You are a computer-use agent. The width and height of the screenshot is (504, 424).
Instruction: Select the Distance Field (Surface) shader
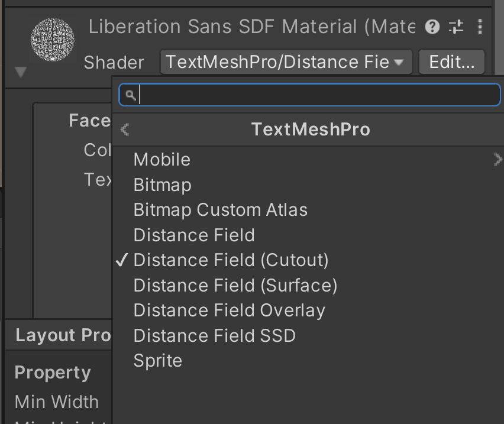235,285
